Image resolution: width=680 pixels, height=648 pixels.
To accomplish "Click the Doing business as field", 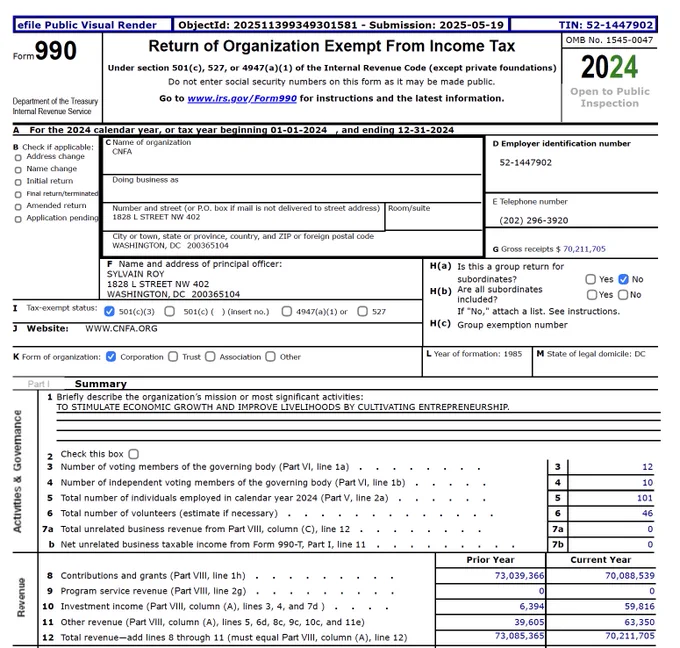I will click(292, 188).
